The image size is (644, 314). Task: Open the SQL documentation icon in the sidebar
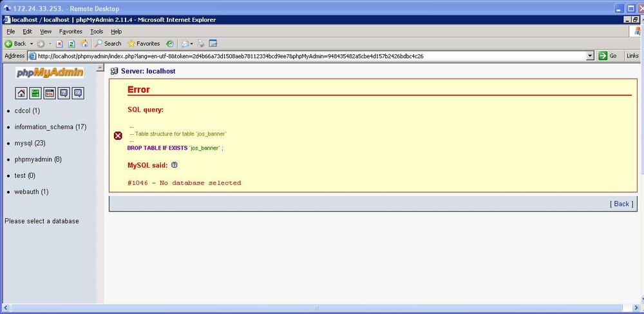click(78, 93)
